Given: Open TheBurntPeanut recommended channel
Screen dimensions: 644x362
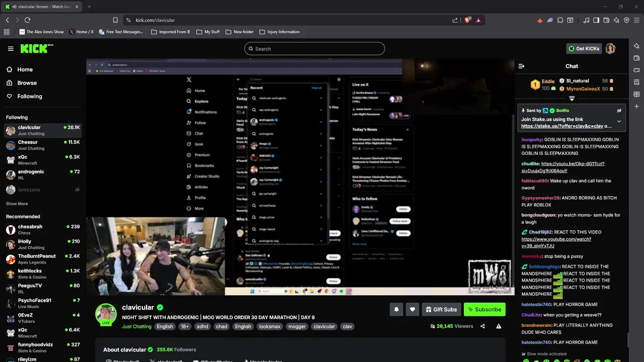Looking at the screenshot, I should [43, 259].
